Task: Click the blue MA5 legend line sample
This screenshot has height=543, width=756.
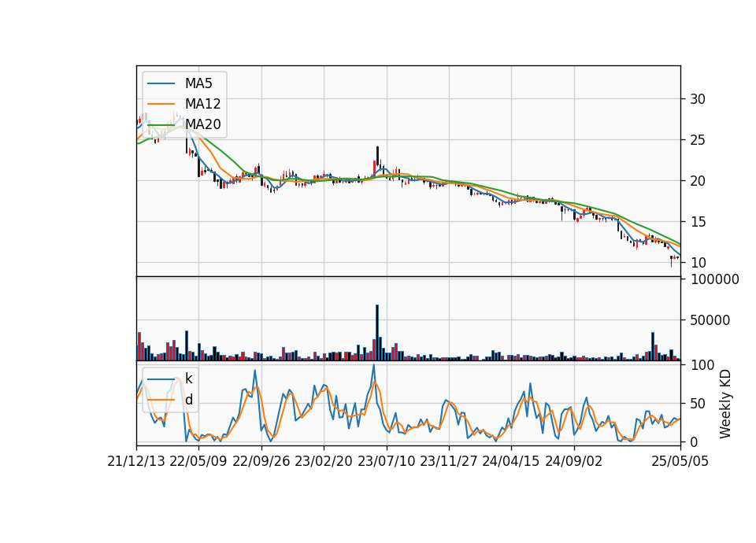Action: click(x=161, y=83)
